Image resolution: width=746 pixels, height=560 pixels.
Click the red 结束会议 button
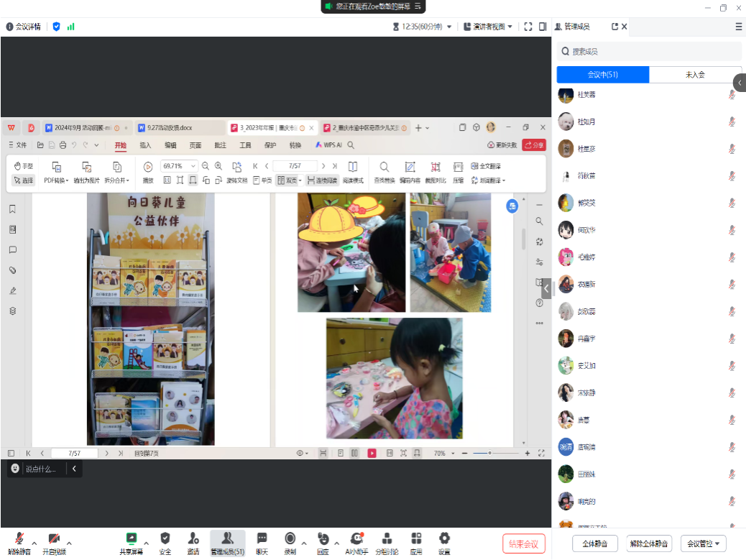[524, 543]
